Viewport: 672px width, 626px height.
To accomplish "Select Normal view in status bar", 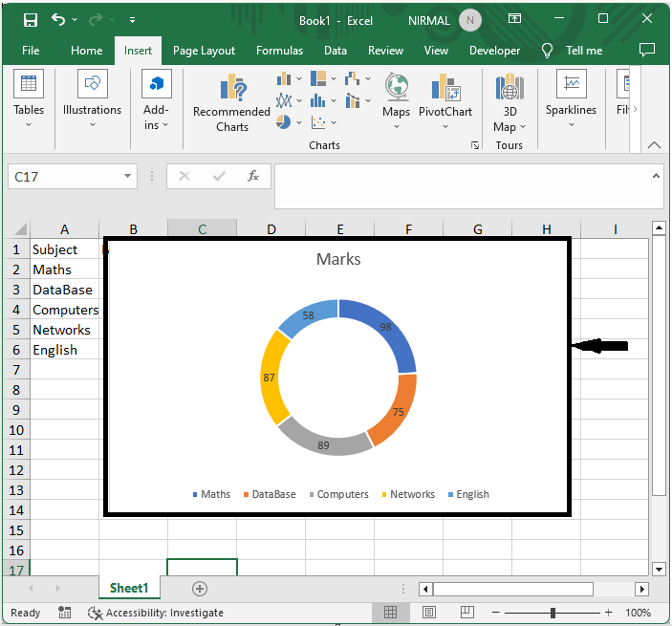I will [x=391, y=613].
